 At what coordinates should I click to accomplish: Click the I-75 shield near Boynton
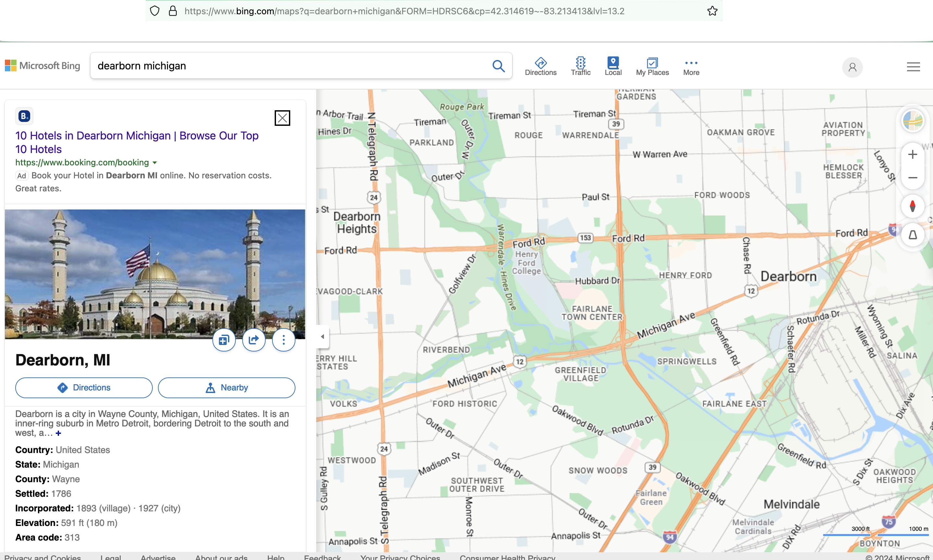pyautogui.click(x=889, y=522)
